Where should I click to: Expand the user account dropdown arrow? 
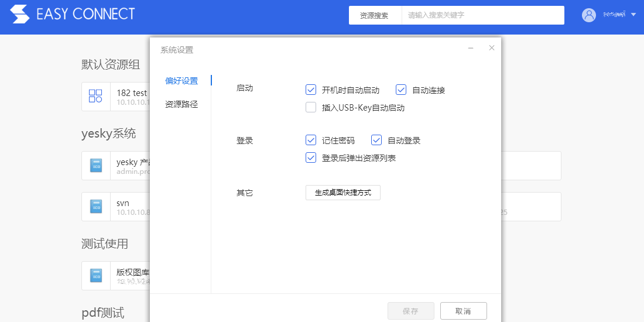pyautogui.click(x=633, y=15)
